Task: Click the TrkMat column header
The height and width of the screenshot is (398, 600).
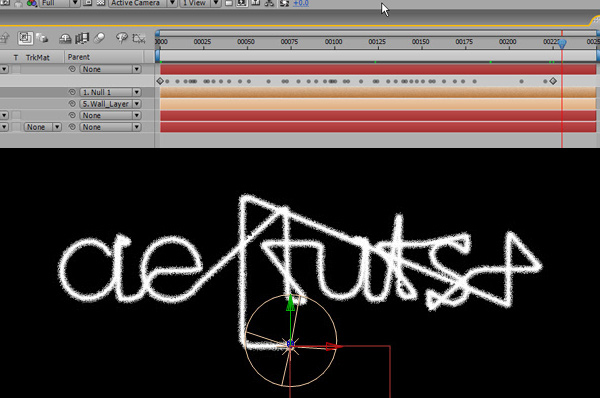Action: [38, 57]
